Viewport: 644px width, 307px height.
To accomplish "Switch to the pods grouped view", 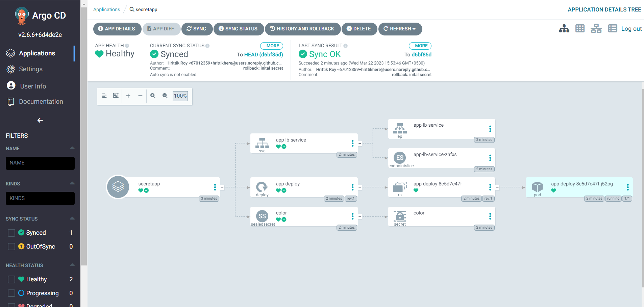I will (580, 28).
